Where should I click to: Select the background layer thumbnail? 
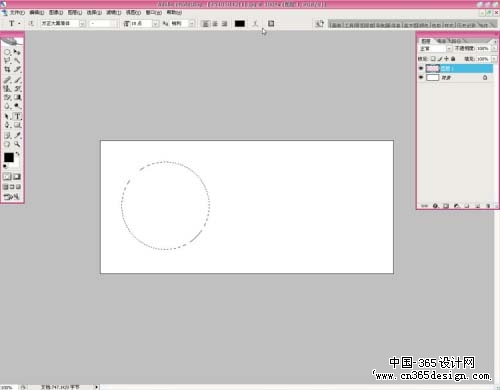click(433, 77)
